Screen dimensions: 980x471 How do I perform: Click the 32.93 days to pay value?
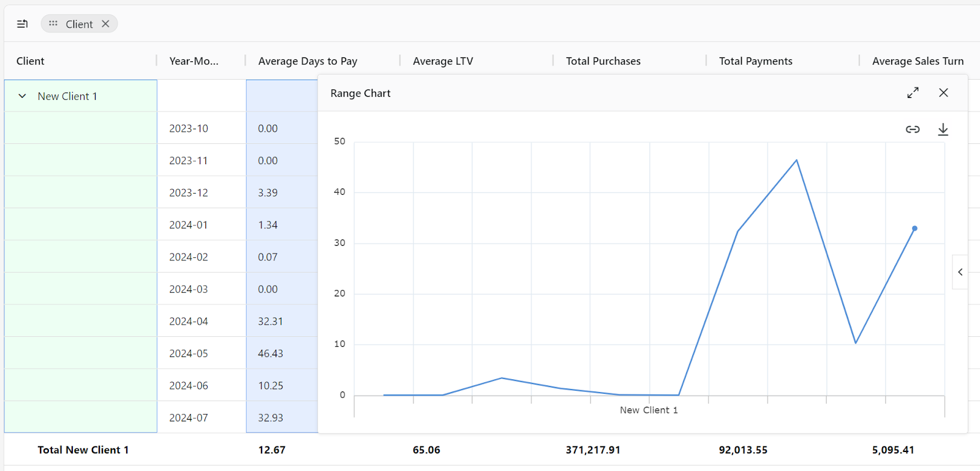point(270,418)
